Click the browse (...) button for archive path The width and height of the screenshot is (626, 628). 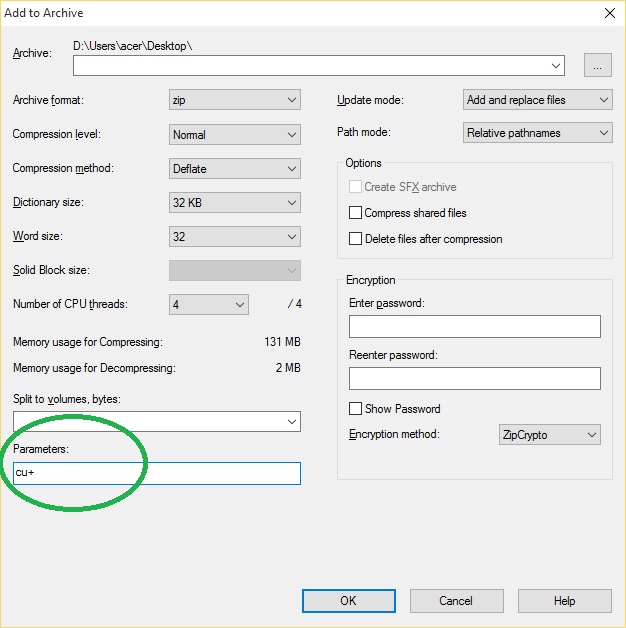tap(597, 66)
